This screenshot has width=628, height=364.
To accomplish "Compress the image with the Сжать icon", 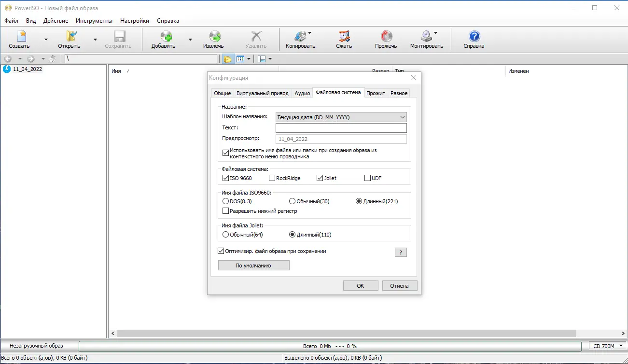I will coord(344,37).
